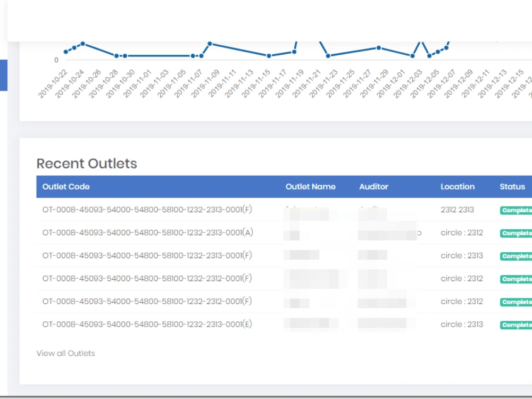Click the Status column header

pos(512,187)
